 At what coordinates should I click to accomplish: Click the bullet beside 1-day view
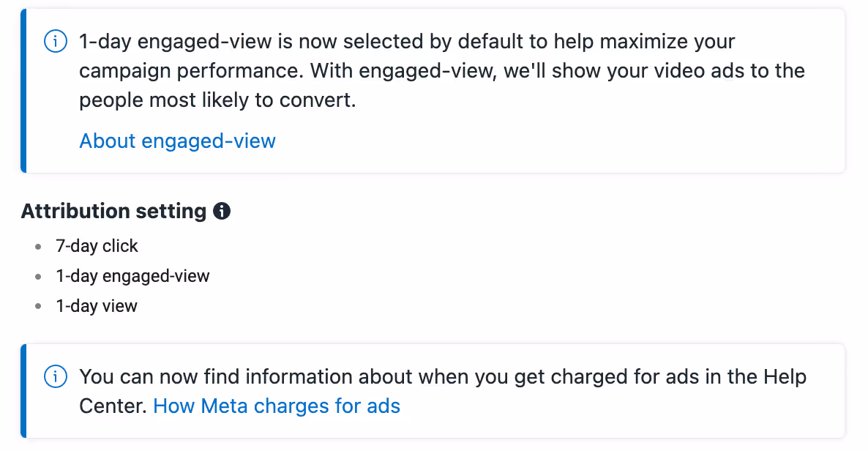(x=37, y=306)
